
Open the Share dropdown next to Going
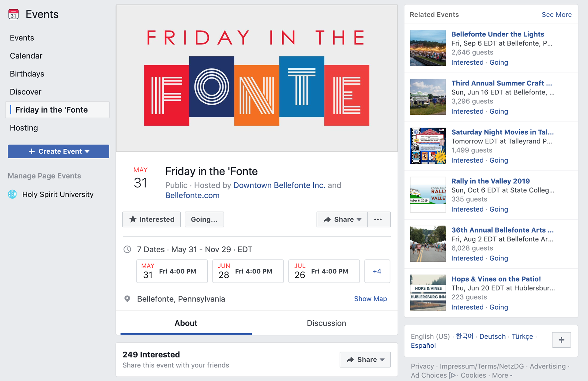342,219
